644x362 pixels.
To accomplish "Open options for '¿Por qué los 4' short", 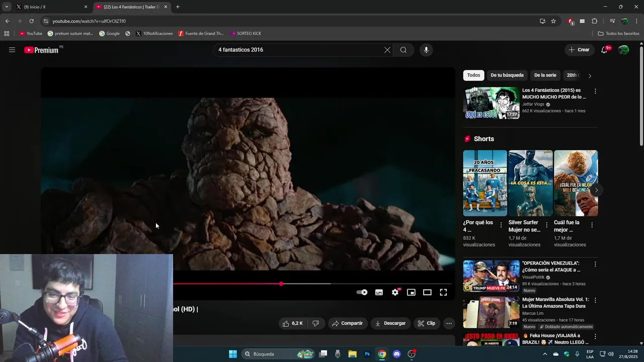I will [x=501, y=225].
